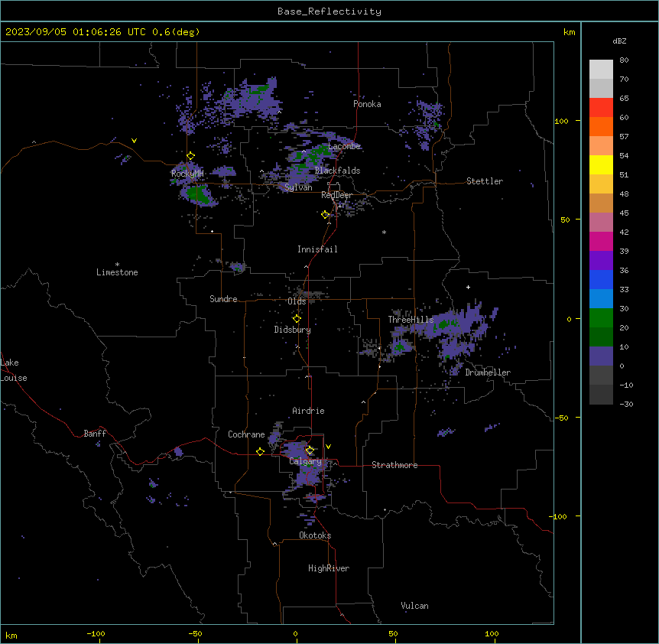Screen dimensions: 659x644
Task: Click the km unit label at top right
Action: point(570,32)
